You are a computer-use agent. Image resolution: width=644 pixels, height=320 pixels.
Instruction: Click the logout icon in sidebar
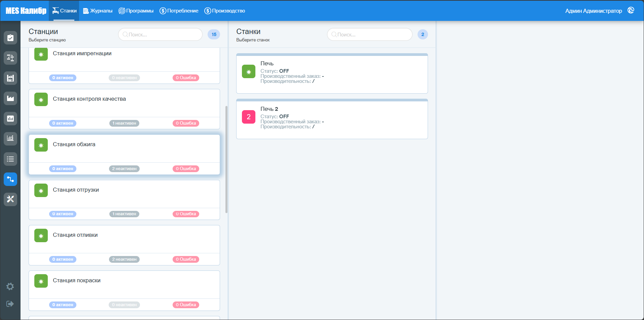point(10,304)
